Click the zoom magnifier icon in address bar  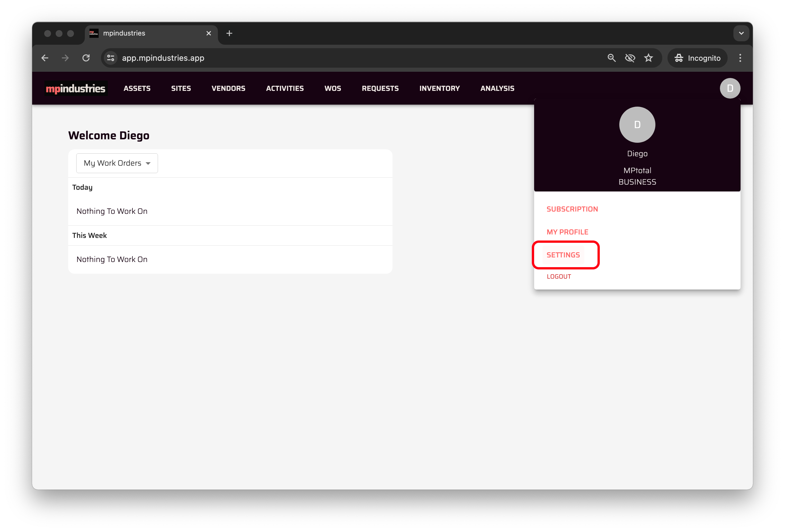click(611, 58)
